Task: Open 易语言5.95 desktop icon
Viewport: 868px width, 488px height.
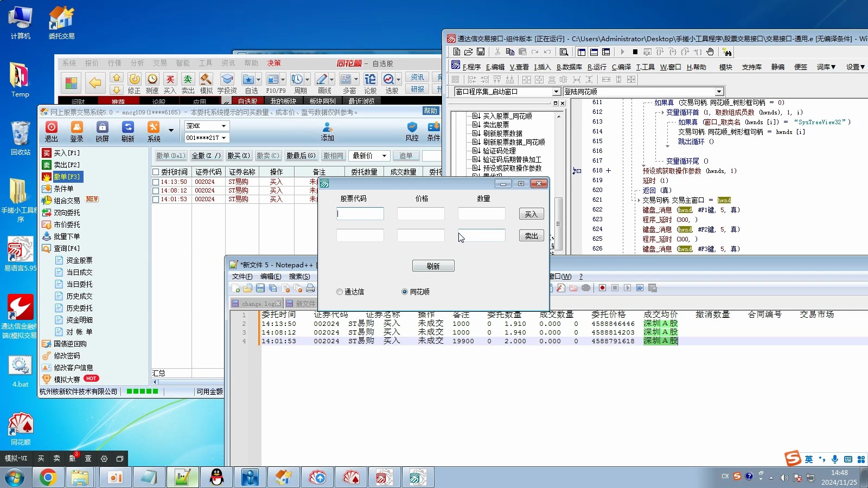Action: (20, 254)
